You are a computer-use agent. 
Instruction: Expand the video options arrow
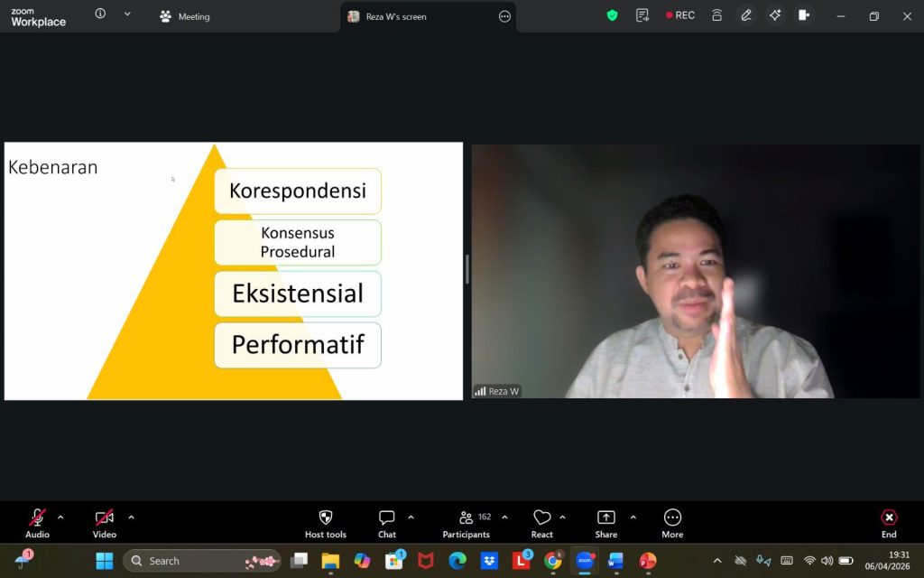131,517
